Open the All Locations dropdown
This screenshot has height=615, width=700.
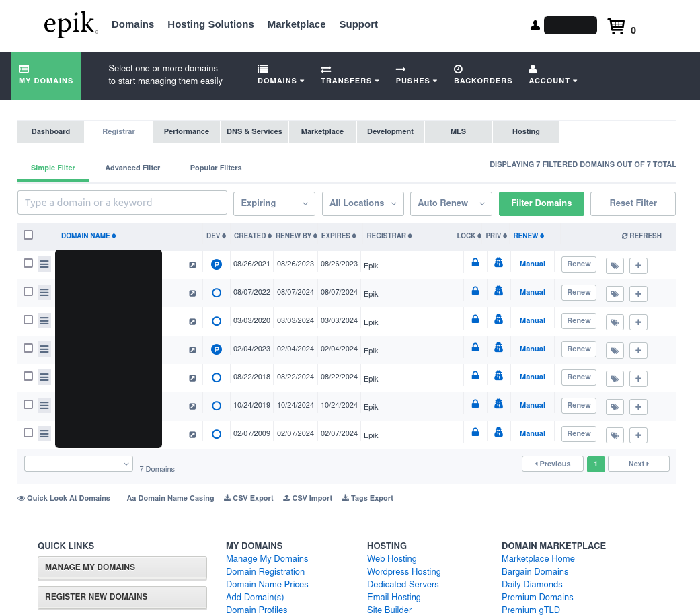(x=362, y=203)
